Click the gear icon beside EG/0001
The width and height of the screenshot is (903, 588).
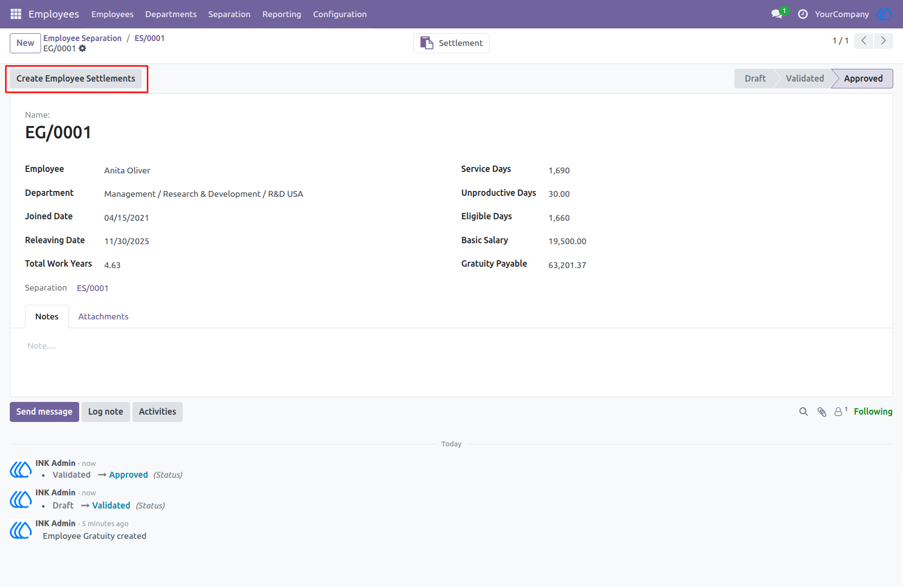tap(83, 48)
